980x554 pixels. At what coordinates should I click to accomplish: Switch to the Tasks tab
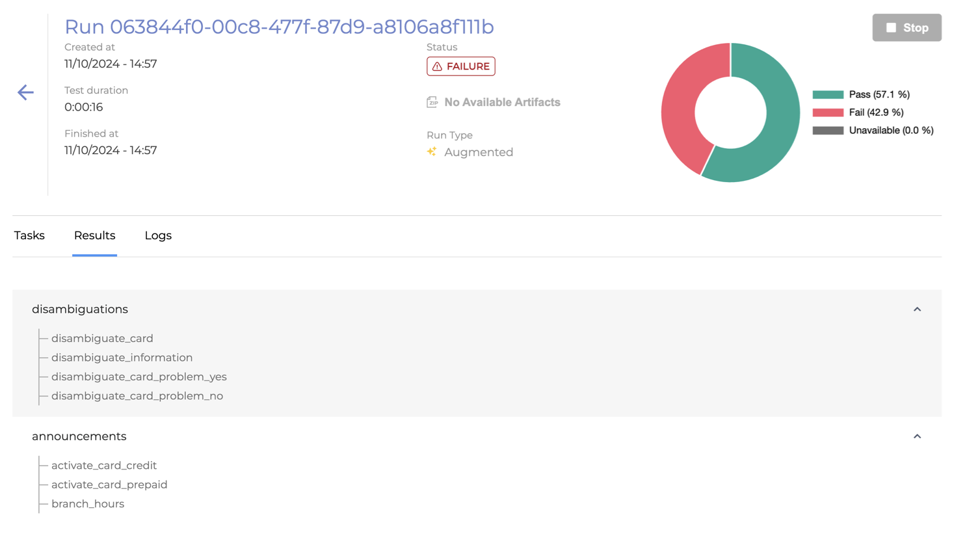click(x=29, y=235)
